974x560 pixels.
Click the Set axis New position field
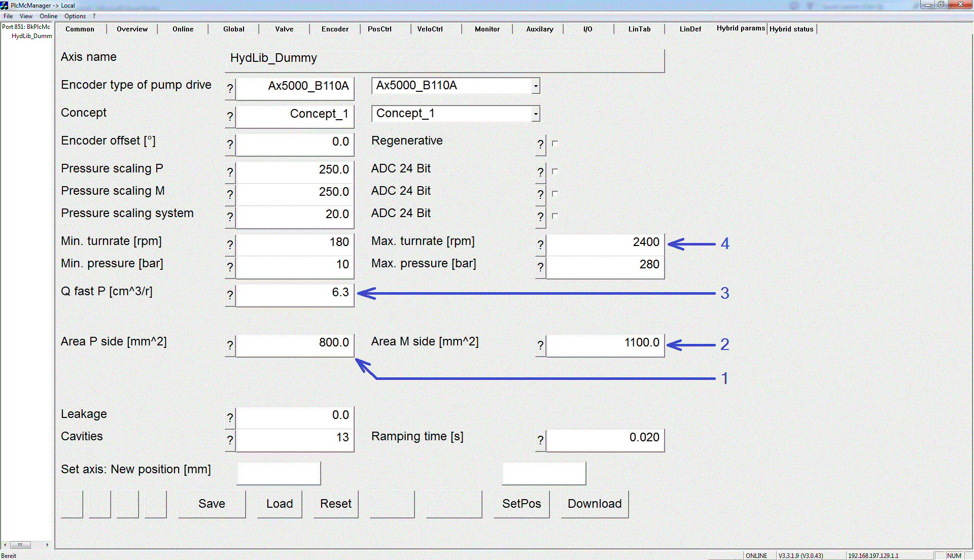point(279,473)
